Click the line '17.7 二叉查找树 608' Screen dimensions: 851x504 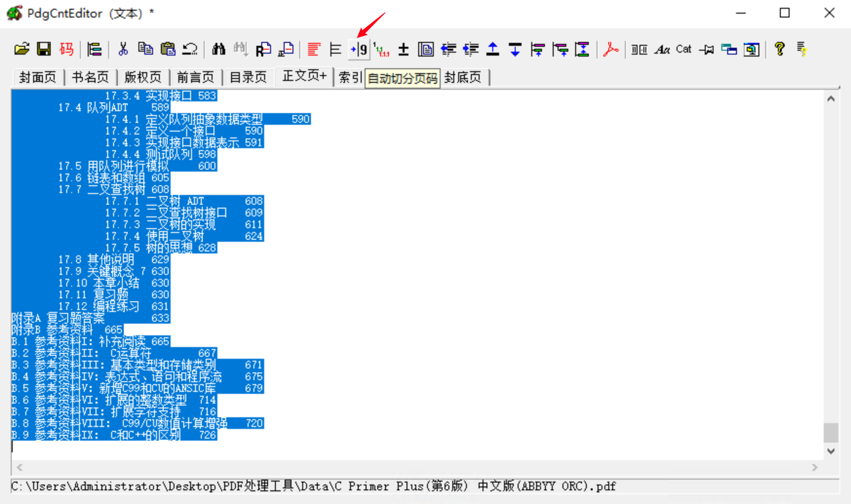[114, 189]
